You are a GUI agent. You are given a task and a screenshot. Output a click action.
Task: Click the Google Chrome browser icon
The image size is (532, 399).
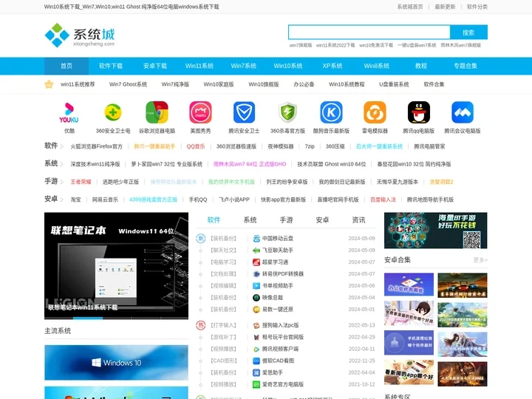coord(157,112)
